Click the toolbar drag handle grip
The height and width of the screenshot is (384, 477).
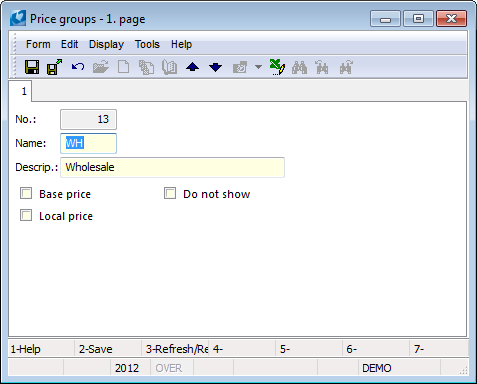click(14, 67)
